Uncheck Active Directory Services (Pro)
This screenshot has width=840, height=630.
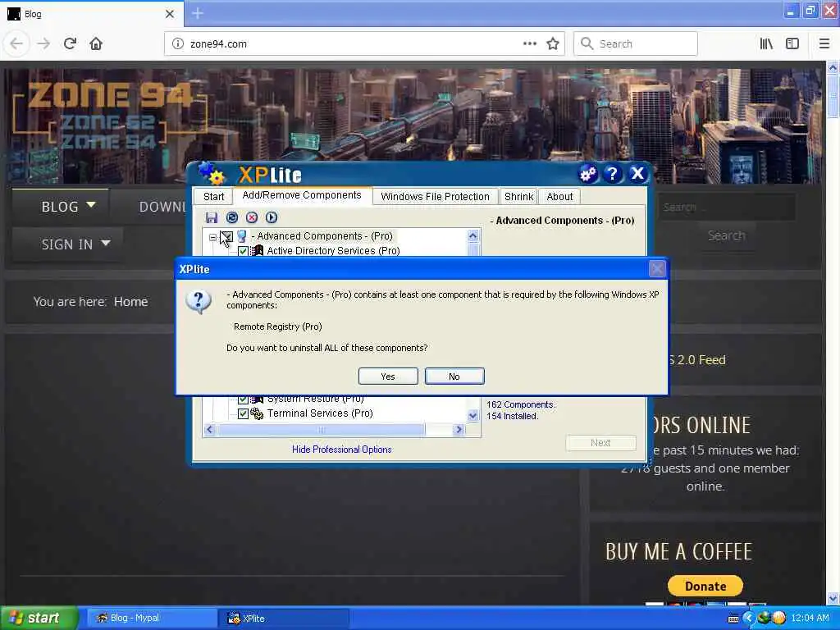pos(243,251)
